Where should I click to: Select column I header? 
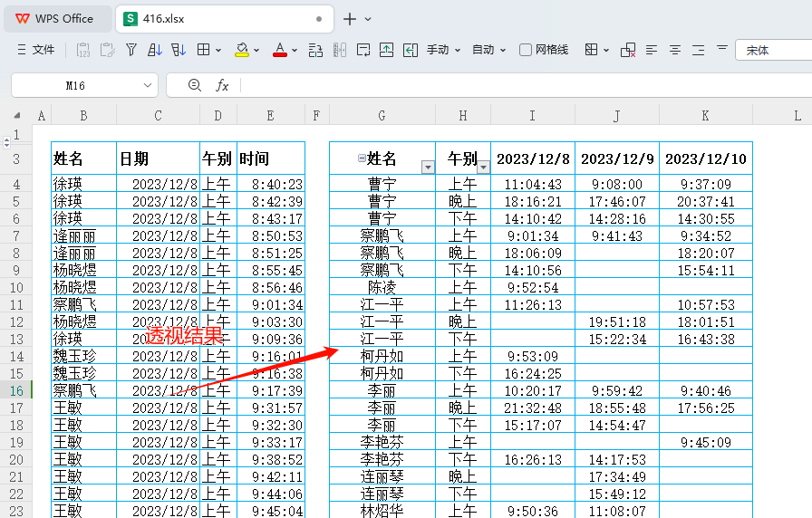(x=532, y=116)
